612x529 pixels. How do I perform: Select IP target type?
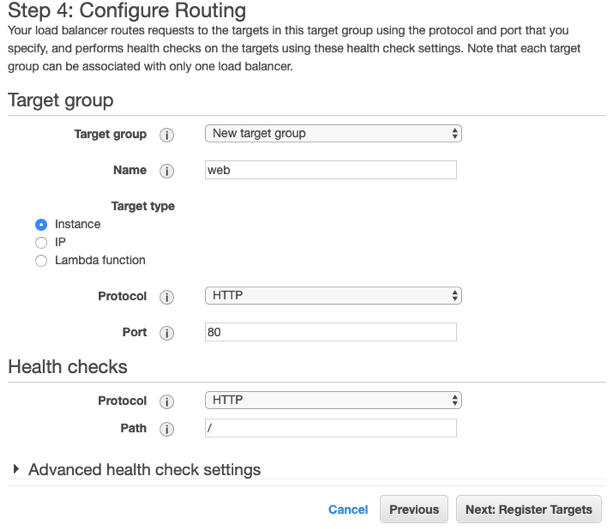(41, 242)
